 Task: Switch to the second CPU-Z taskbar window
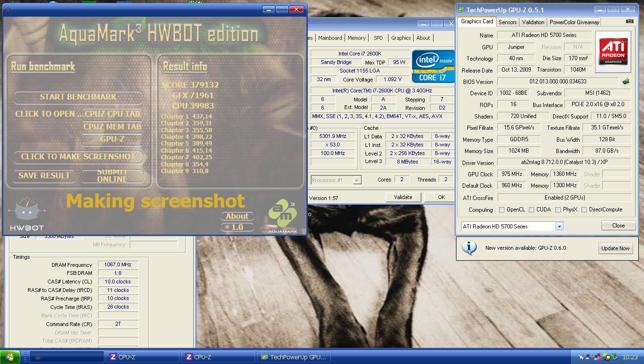(x=219, y=357)
